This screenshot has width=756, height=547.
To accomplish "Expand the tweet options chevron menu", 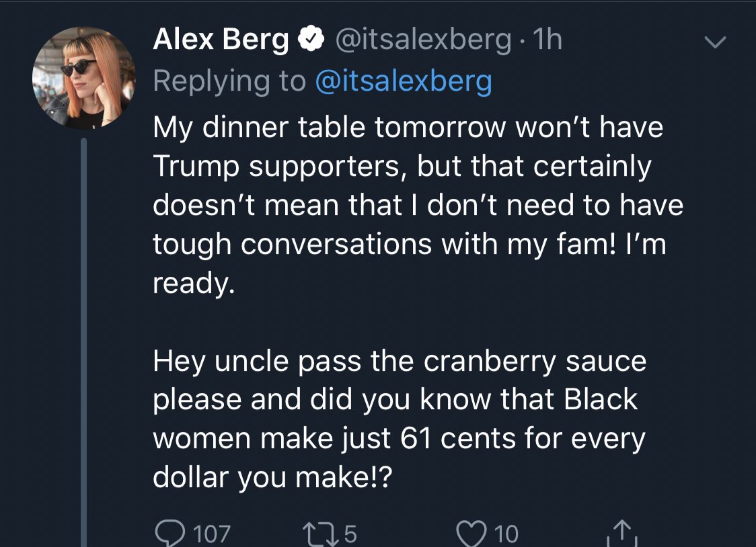I will click(715, 42).
